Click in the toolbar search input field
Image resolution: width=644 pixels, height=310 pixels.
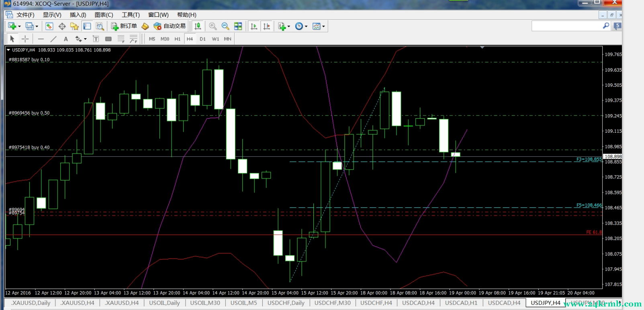click(x=566, y=26)
